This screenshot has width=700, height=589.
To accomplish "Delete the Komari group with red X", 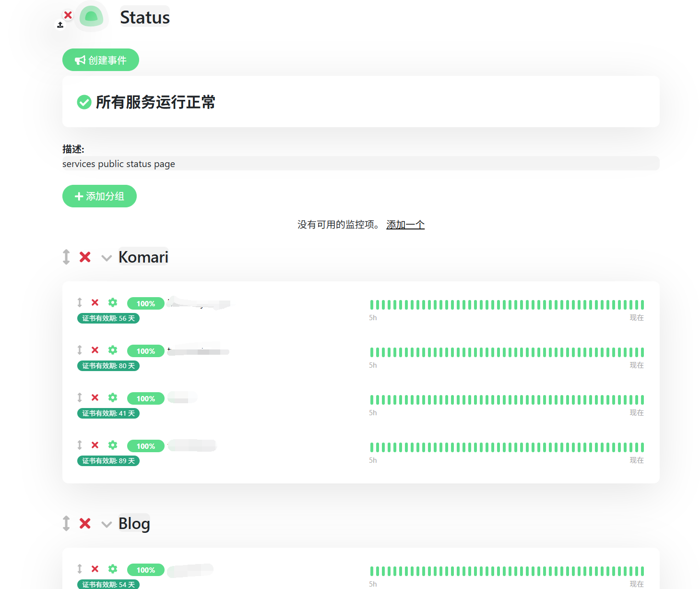I will pyautogui.click(x=85, y=257).
